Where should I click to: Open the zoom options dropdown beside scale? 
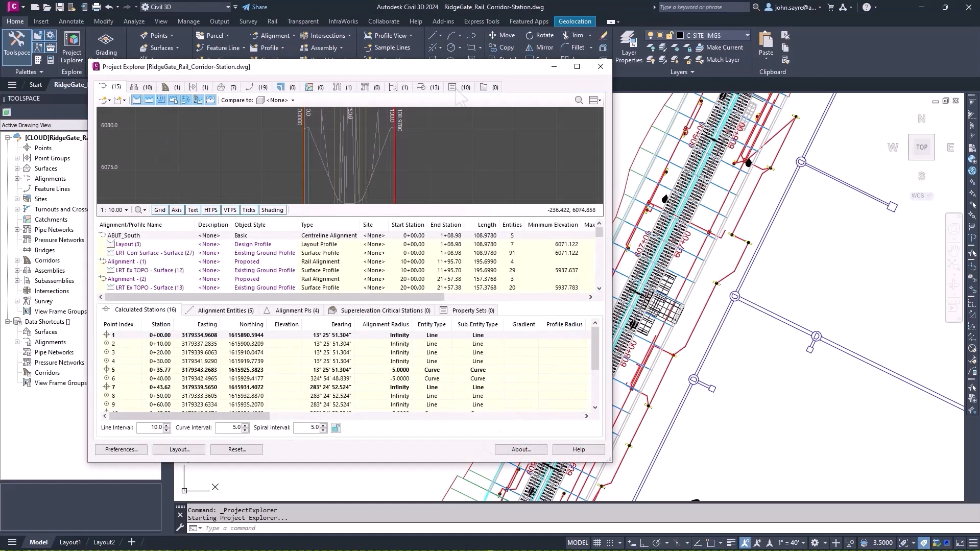click(140, 210)
